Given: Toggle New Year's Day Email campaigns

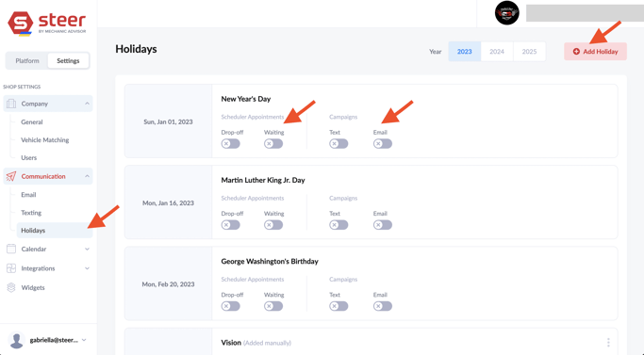Looking at the screenshot, I should coord(383,144).
